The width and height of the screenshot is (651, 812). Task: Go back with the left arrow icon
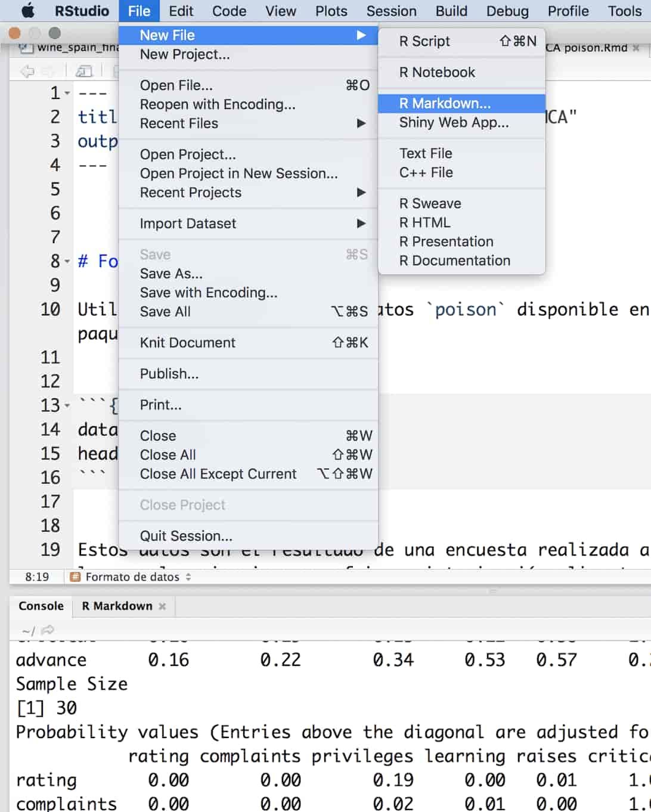(x=27, y=72)
